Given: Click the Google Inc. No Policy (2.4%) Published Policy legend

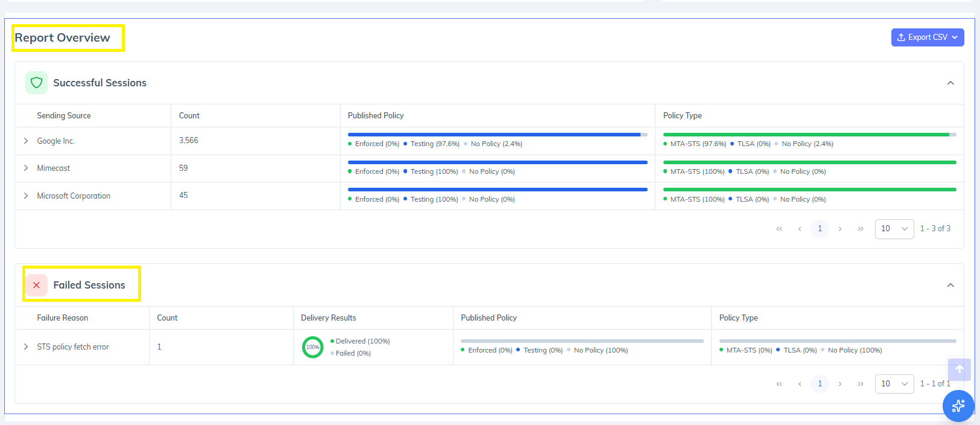Looking at the screenshot, I should tap(496, 144).
